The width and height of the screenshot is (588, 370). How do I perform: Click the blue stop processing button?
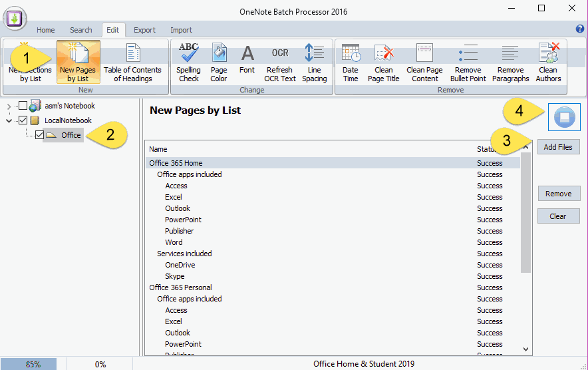tap(564, 117)
